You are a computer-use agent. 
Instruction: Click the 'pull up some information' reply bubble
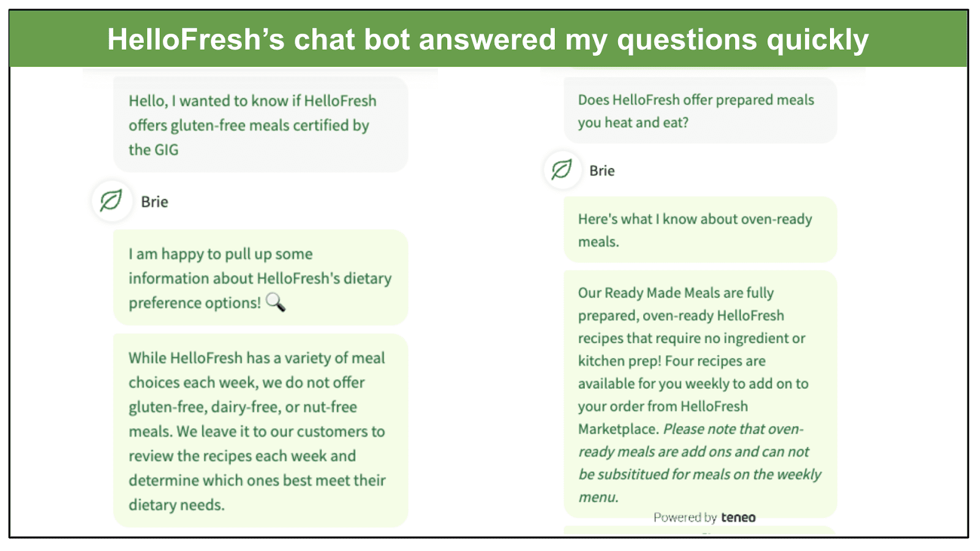260,278
